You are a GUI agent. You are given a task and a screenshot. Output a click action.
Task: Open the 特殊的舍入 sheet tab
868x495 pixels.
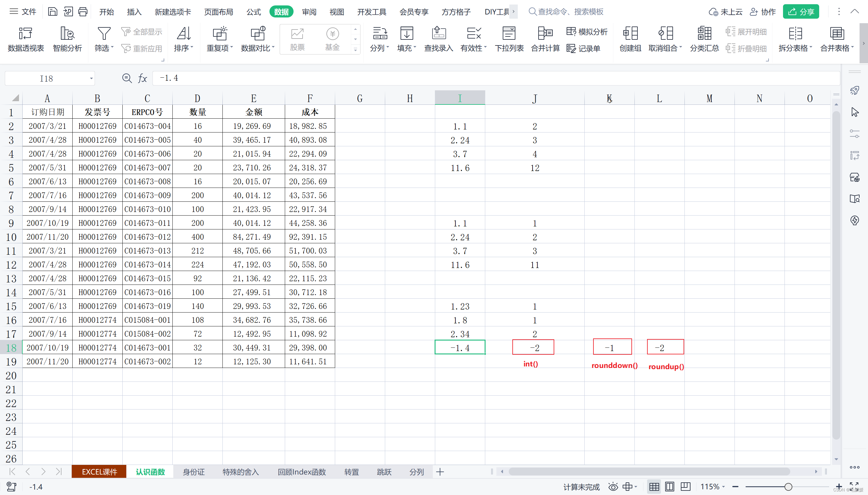pyautogui.click(x=241, y=472)
